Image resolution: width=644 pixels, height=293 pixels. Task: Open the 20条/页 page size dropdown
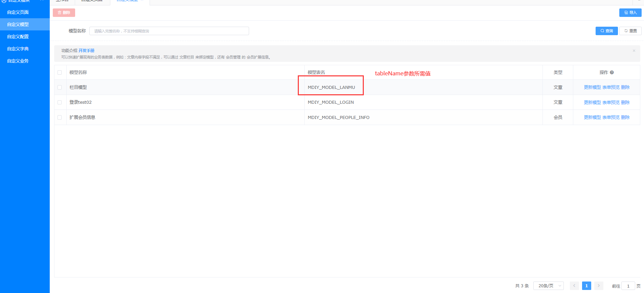[548, 286]
